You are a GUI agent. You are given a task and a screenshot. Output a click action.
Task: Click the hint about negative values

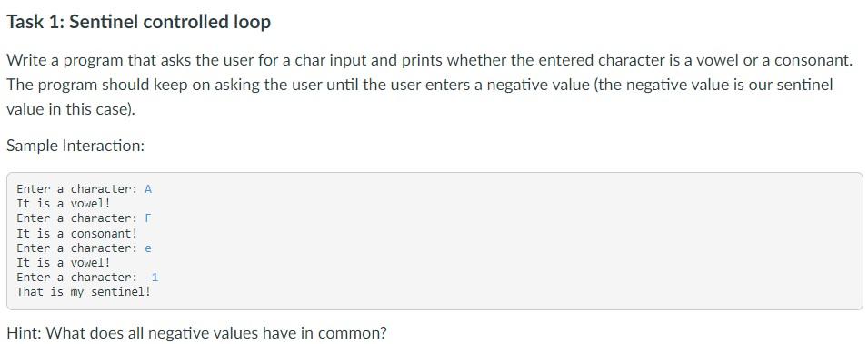pos(196,333)
